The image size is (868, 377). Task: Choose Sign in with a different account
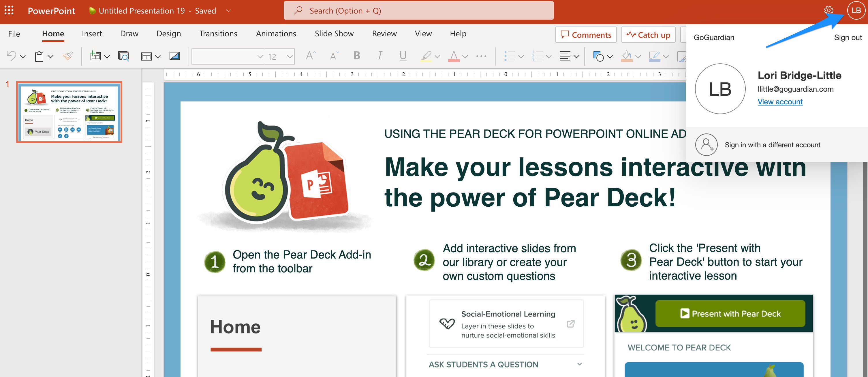pos(773,145)
